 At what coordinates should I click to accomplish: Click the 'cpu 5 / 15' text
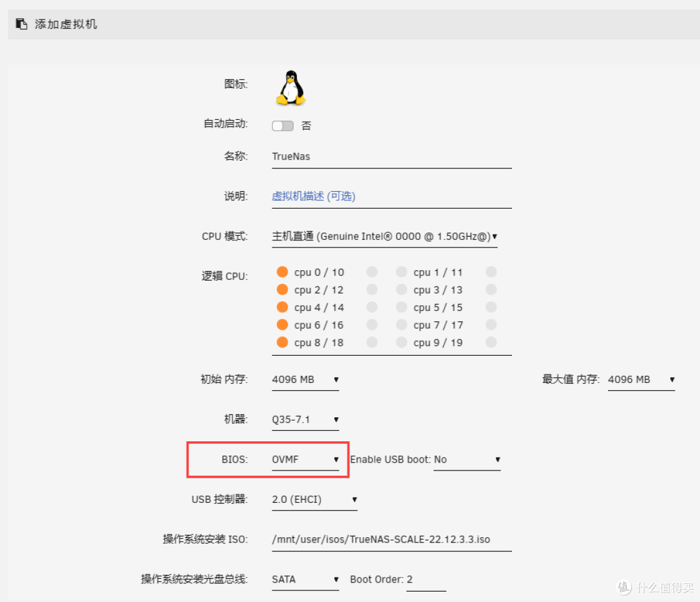[x=438, y=307]
